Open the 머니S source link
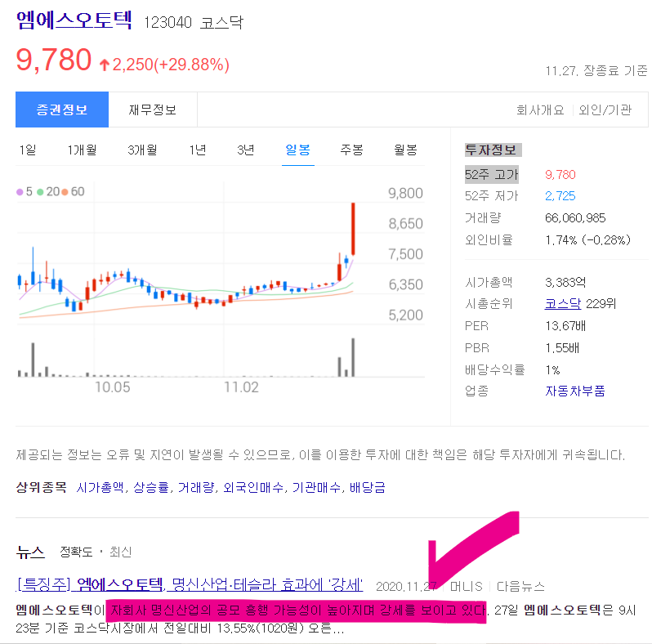Image resolution: width=652 pixels, height=644 pixels. pyautogui.click(x=467, y=587)
